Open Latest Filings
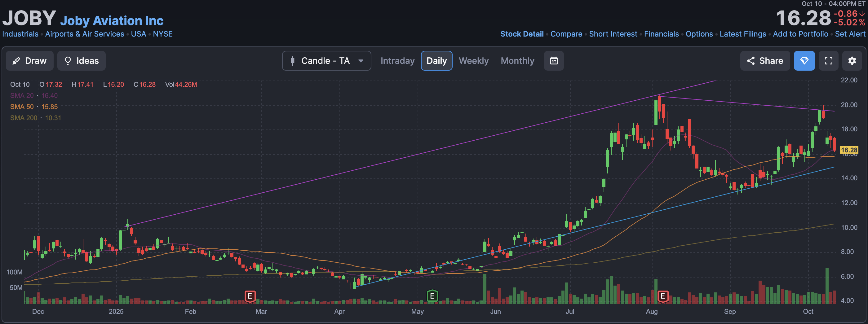 pyautogui.click(x=743, y=34)
